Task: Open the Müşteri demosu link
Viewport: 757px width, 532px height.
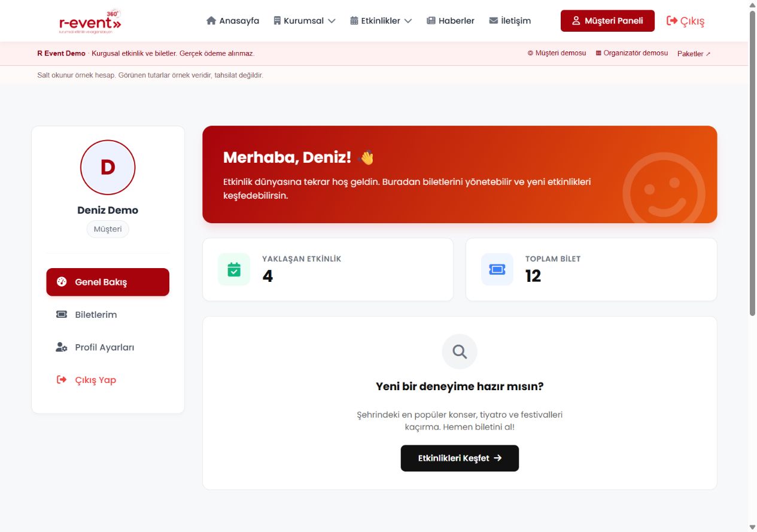Action: click(x=557, y=53)
